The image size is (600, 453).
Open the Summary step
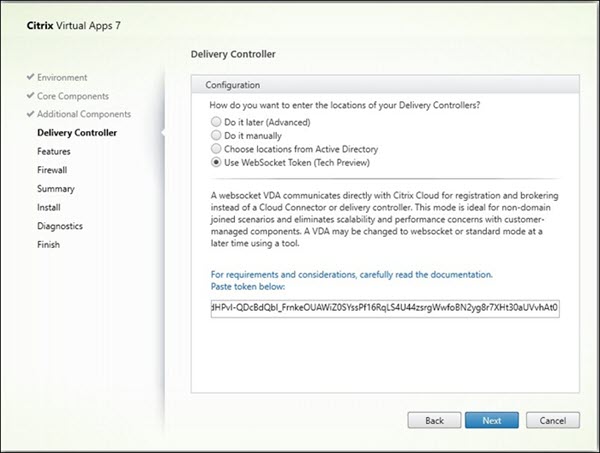click(x=55, y=188)
